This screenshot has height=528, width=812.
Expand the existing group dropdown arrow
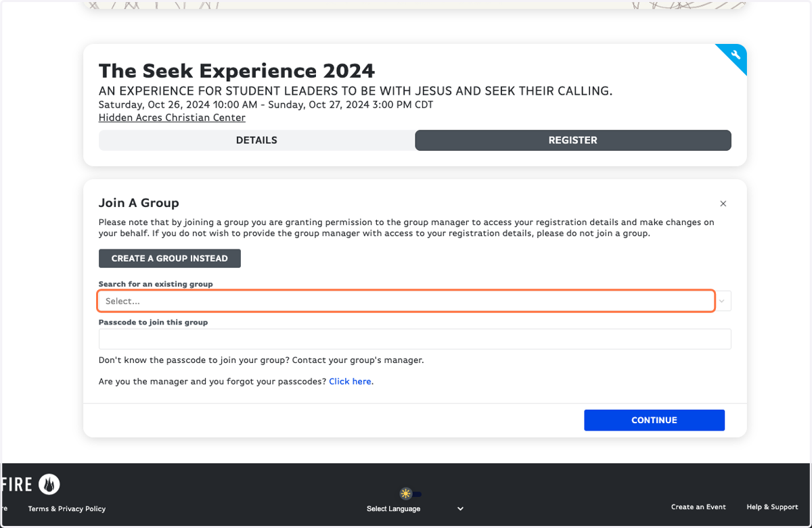click(x=723, y=301)
